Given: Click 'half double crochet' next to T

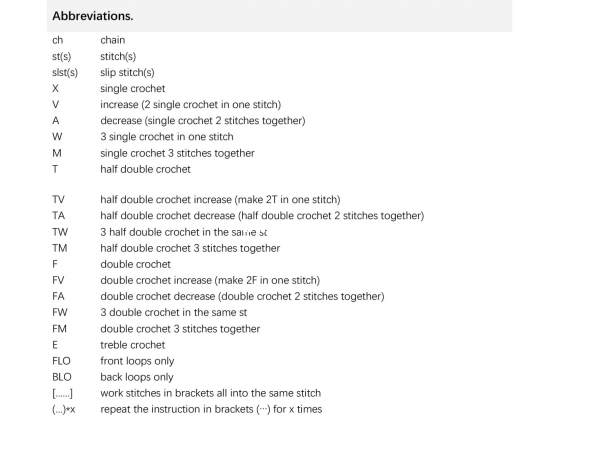Looking at the screenshot, I should (145, 169).
